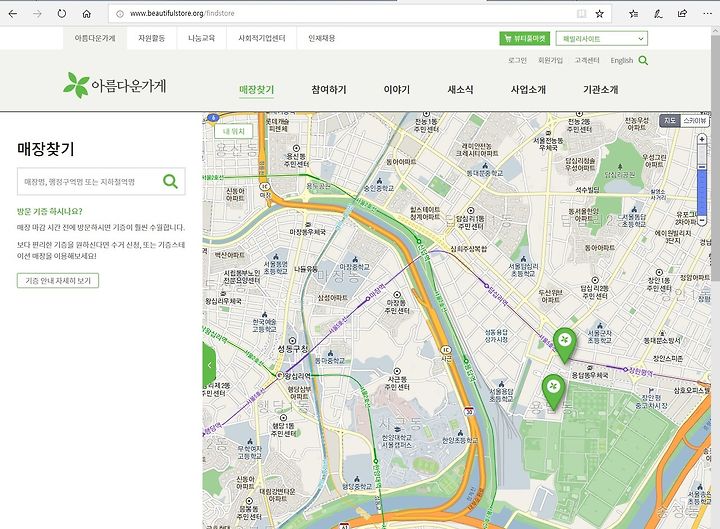Open the 매장찾기 menu
The height and width of the screenshot is (529, 720).
[257, 90]
